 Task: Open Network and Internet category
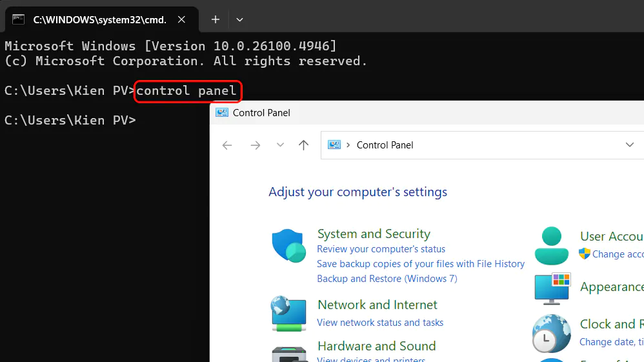[x=377, y=305]
